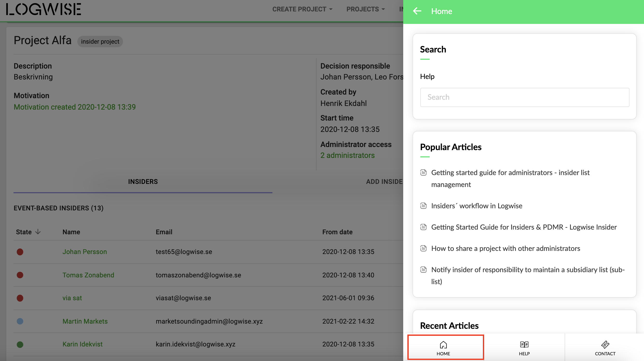Expand the Projects dropdown menu
This screenshot has height=361, width=644.
point(366,9)
